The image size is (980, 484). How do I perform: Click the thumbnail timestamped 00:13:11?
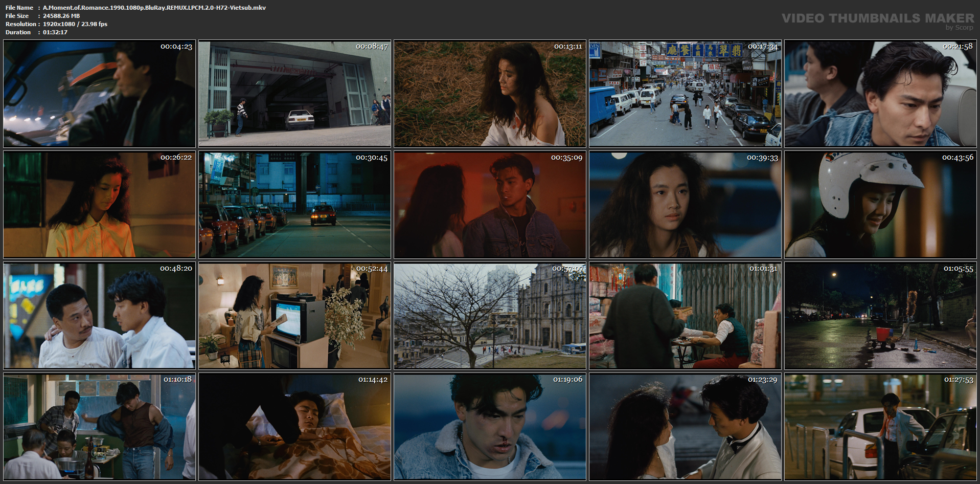tap(490, 94)
